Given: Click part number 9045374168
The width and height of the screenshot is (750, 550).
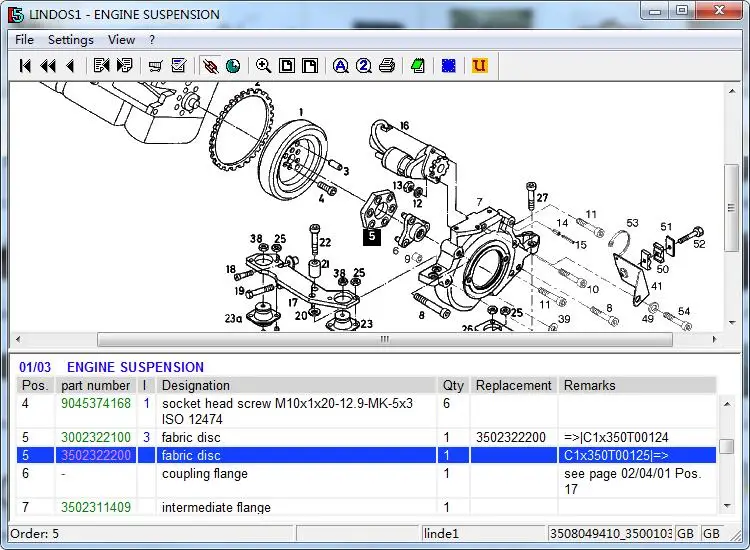Looking at the screenshot, I should tap(96, 403).
